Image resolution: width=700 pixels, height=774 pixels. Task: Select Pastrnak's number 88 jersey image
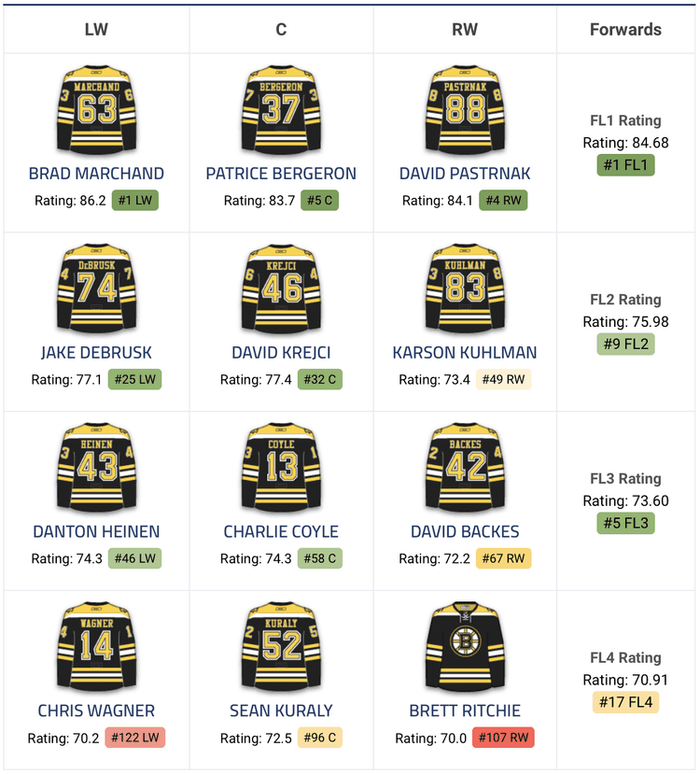(x=465, y=108)
